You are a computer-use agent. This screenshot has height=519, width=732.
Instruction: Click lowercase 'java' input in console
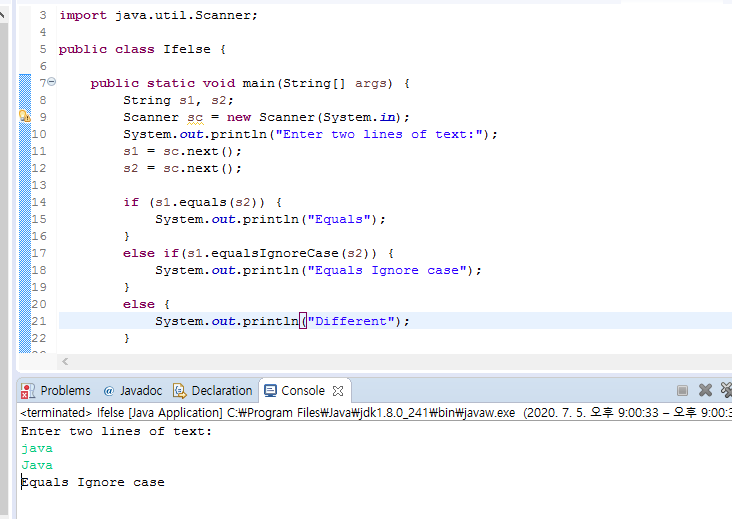[37, 449]
